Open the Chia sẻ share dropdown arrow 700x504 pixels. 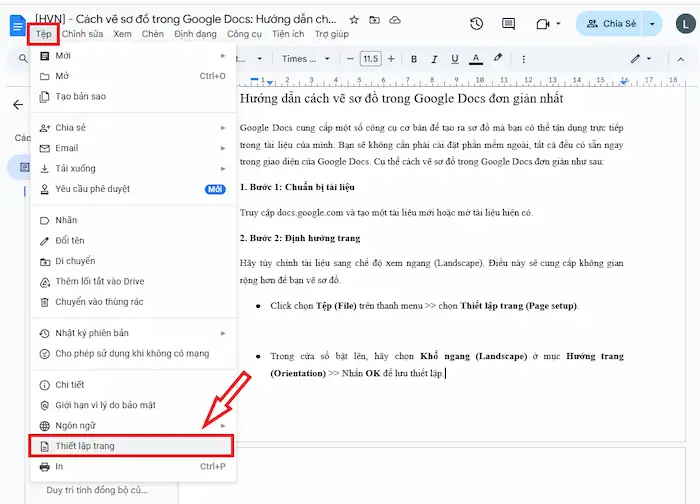click(652, 24)
